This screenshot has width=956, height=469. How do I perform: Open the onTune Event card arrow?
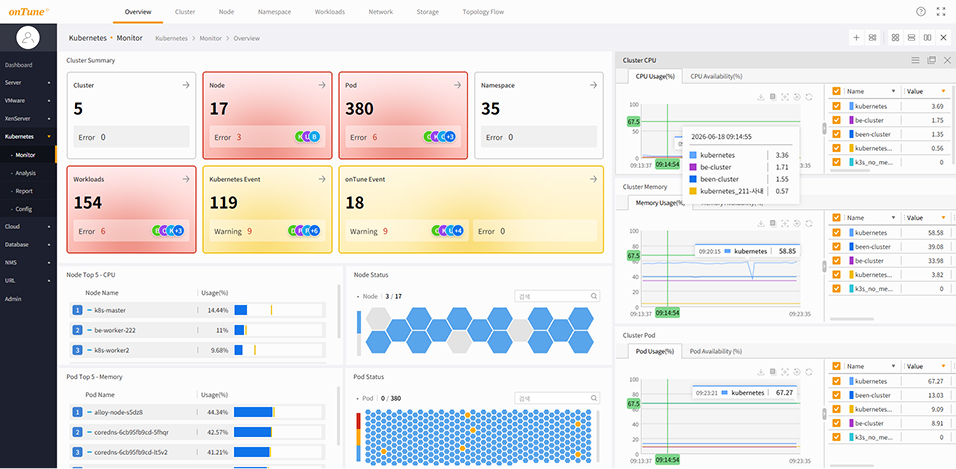point(593,179)
